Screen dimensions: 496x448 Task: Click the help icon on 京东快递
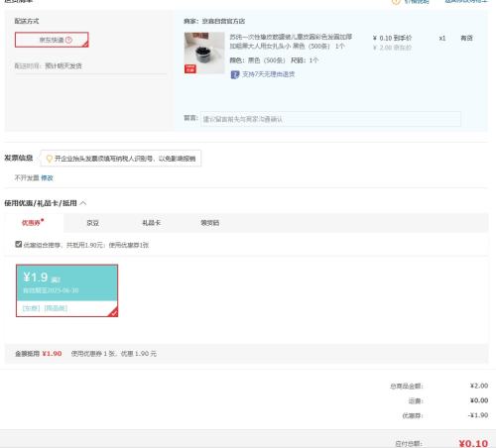pyautogui.click(x=68, y=40)
